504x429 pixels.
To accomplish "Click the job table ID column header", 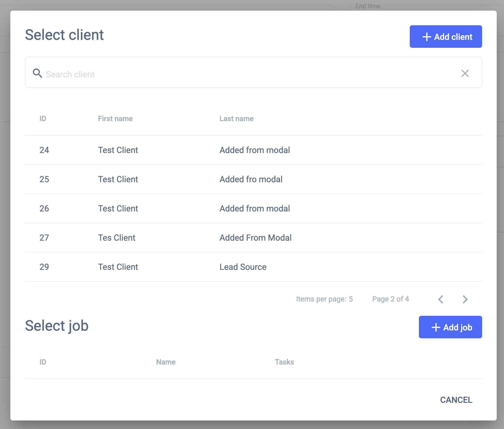I will pos(43,362).
